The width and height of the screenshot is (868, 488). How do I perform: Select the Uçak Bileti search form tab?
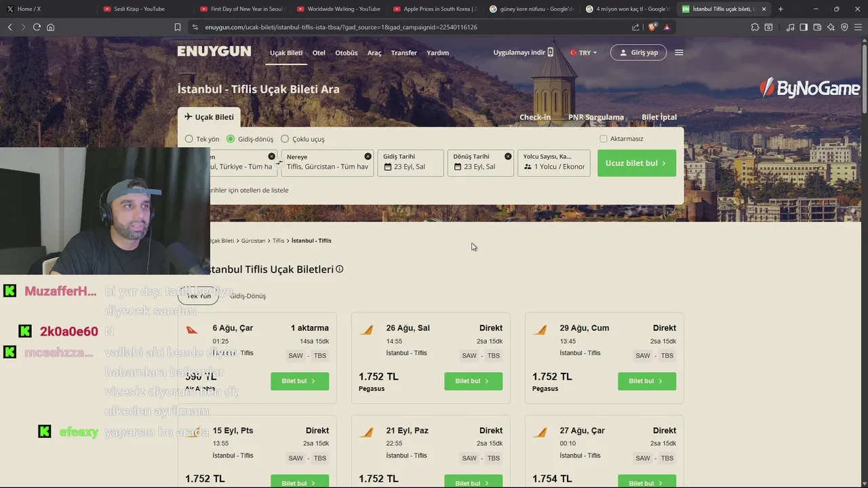click(209, 117)
